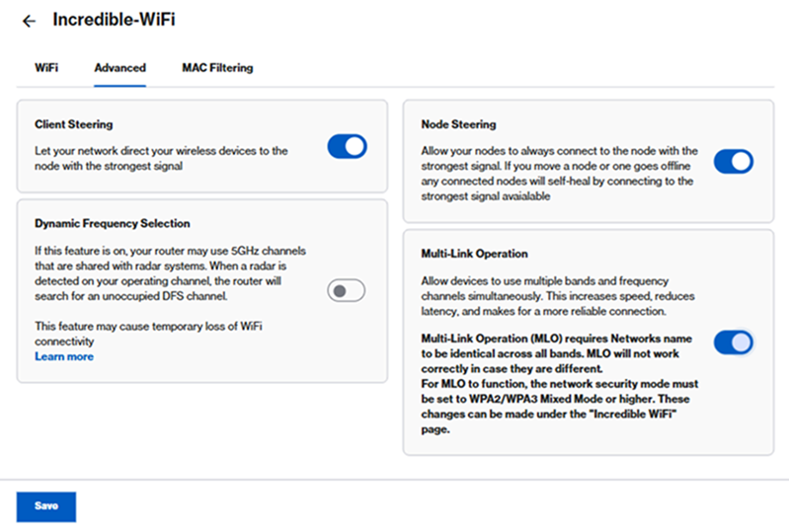The width and height of the screenshot is (789, 532).
Task: Open the Learn more link
Action: click(x=64, y=356)
